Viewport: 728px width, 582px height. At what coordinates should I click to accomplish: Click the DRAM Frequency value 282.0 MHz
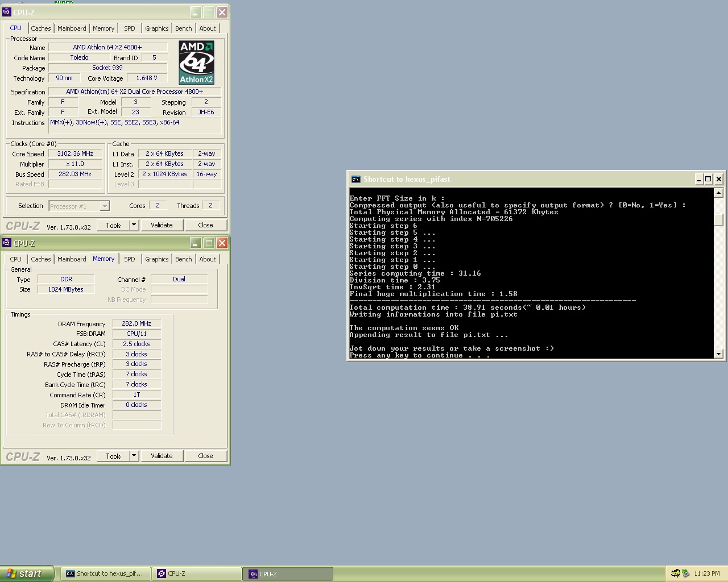136,323
